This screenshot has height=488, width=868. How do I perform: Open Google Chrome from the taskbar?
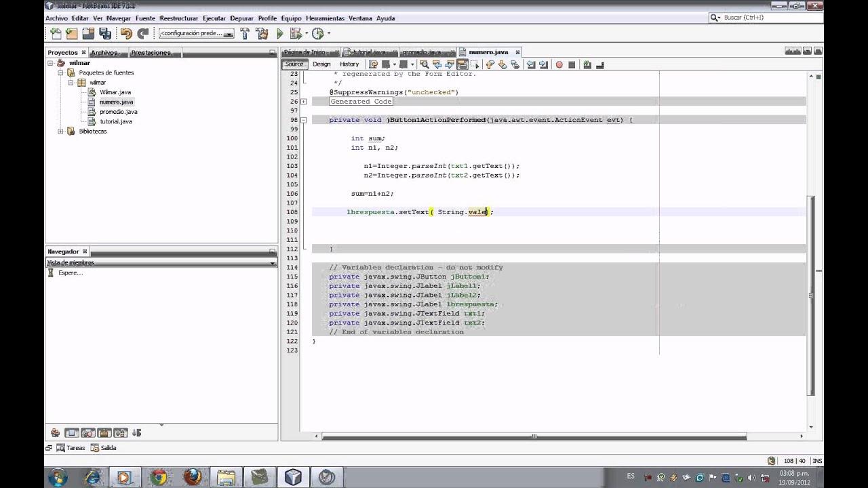point(159,477)
